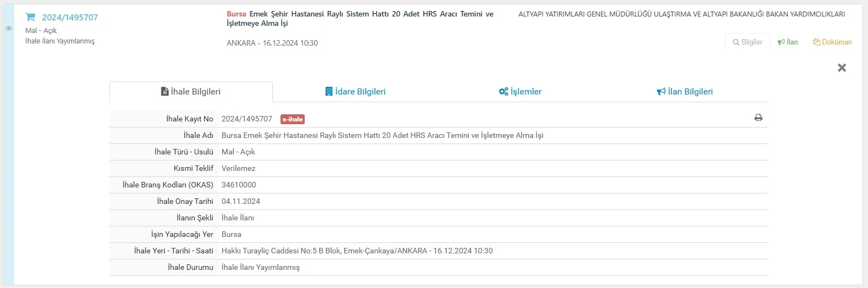Open the green megaphone İlan button
Screen dimensions: 868x288
pos(788,42)
